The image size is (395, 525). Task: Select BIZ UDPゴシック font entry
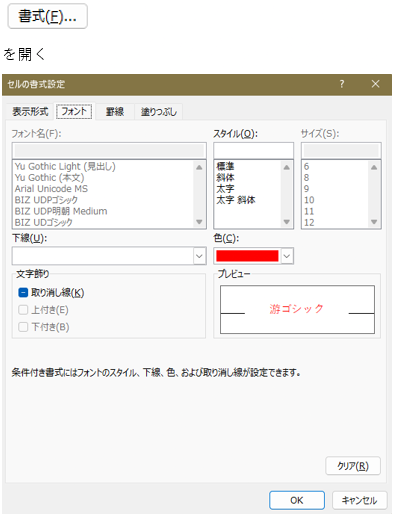click(x=46, y=200)
